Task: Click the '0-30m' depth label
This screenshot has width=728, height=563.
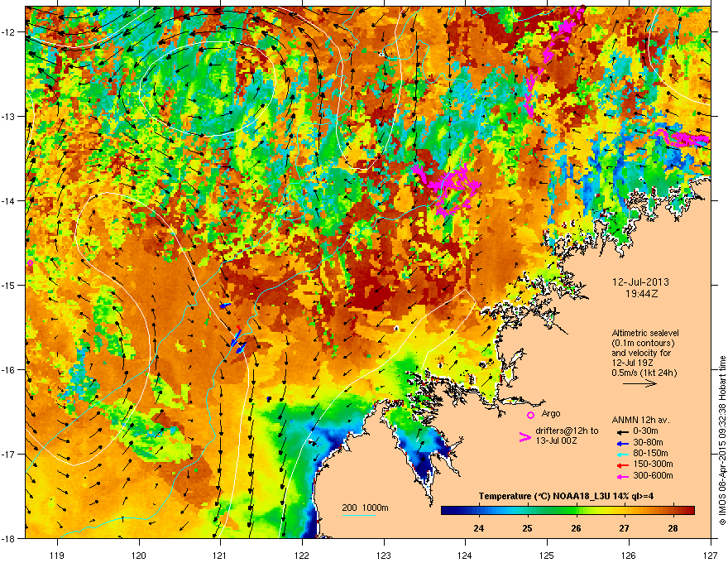Action: click(645, 431)
